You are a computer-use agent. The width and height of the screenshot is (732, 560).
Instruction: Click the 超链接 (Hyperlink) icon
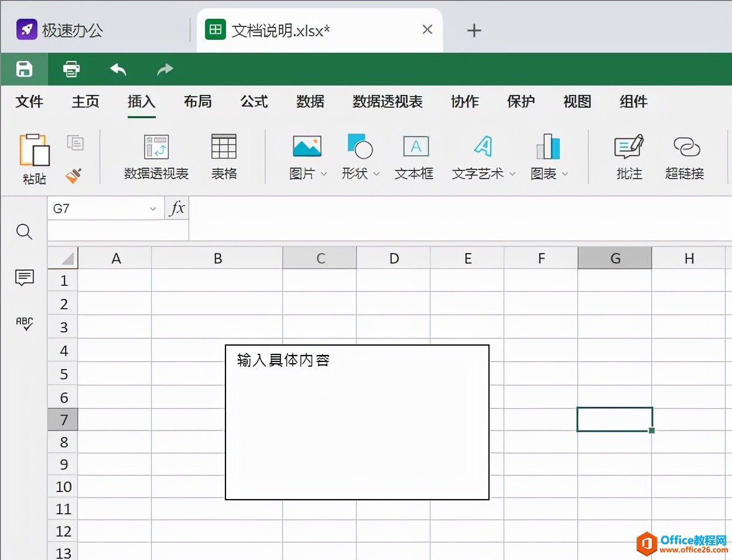pos(684,155)
